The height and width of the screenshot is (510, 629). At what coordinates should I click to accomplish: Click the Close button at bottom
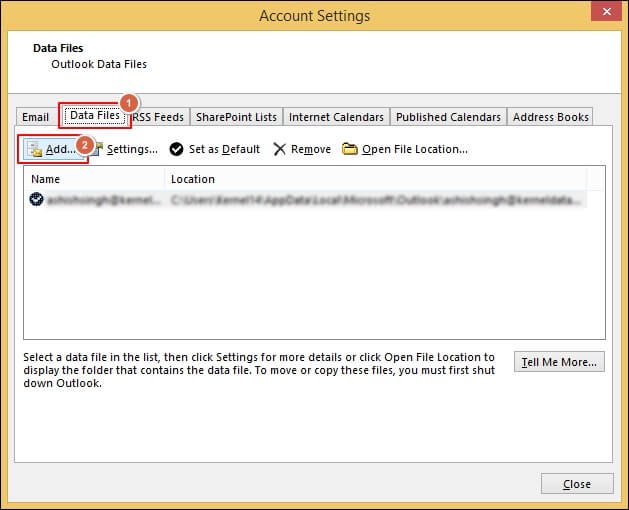click(577, 484)
